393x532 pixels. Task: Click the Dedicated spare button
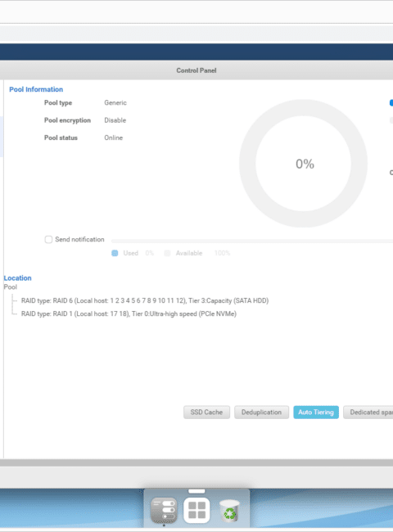pyautogui.click(x=368, y=413)
